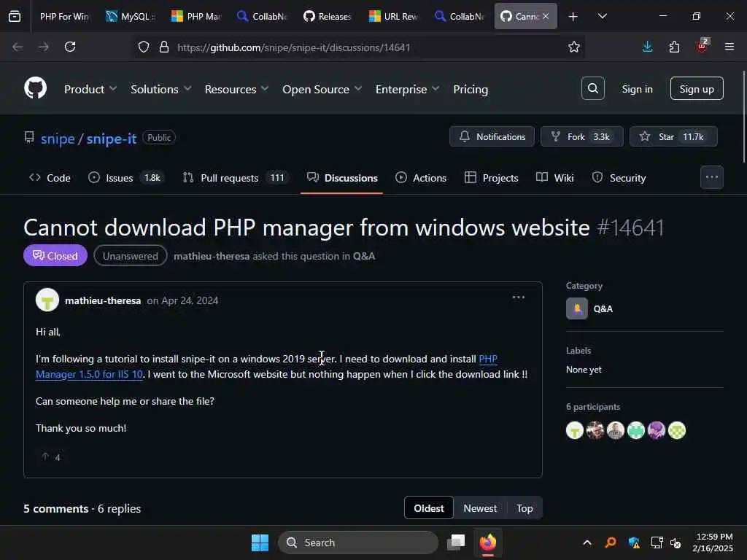Fork the repository with Fork button

click(x=581, y=136)
